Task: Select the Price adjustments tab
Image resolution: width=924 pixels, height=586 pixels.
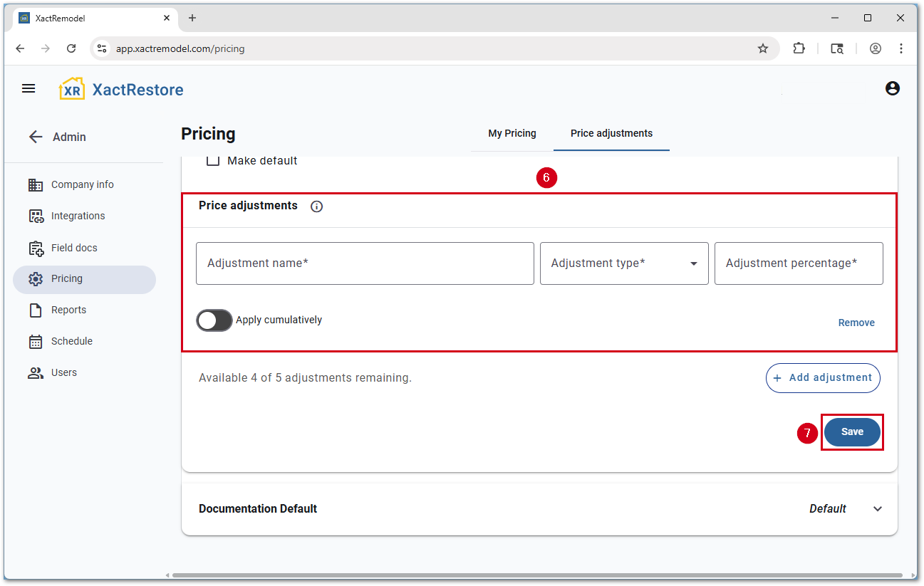Action: click(611, 133)
